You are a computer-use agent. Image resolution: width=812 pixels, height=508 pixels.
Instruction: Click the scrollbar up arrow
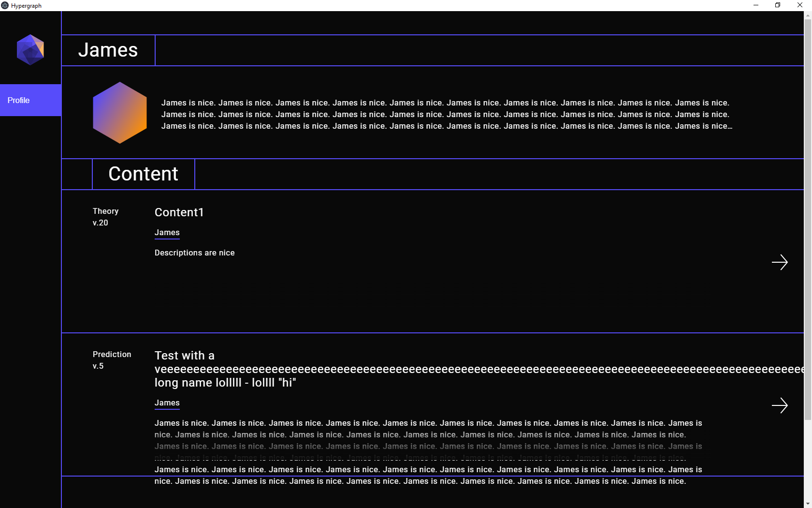(808, 15)
